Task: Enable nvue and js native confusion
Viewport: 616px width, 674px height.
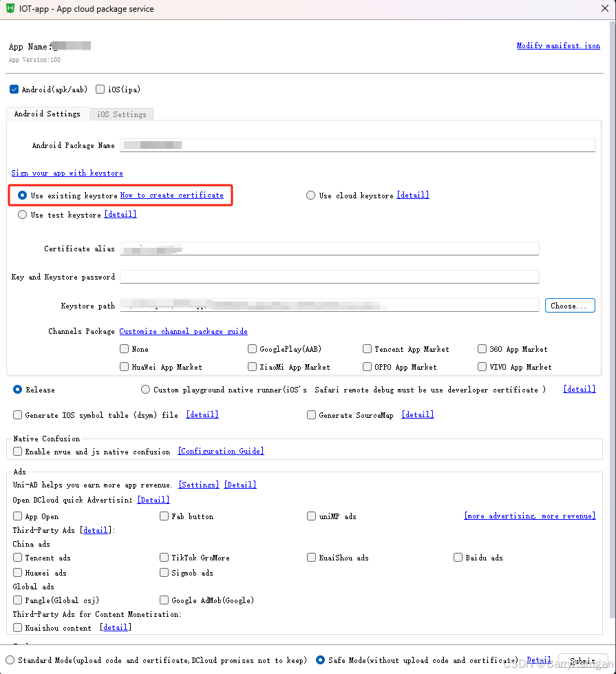Action: [x=17, y=451]
